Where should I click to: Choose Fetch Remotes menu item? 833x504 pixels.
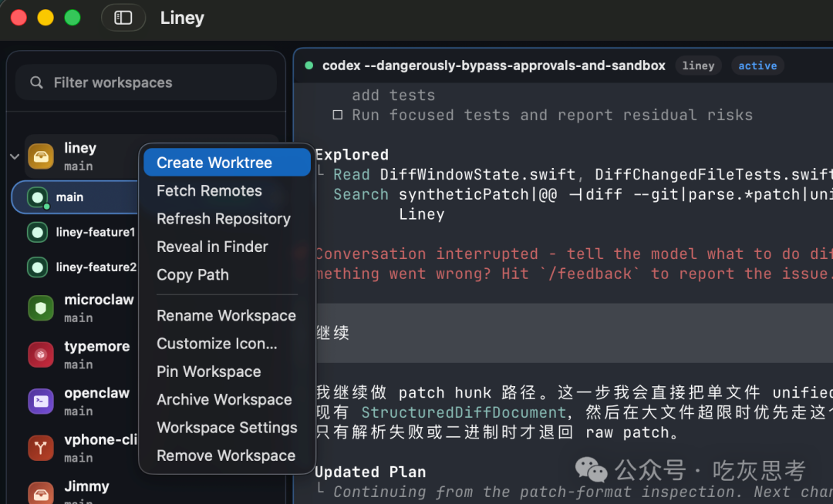[209, 191]
